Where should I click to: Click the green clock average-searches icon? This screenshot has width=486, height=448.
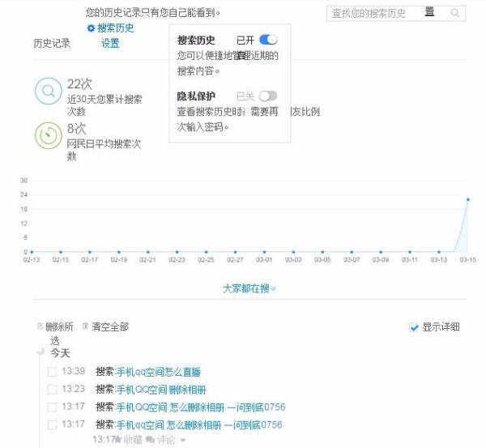(x=49, y=135)
